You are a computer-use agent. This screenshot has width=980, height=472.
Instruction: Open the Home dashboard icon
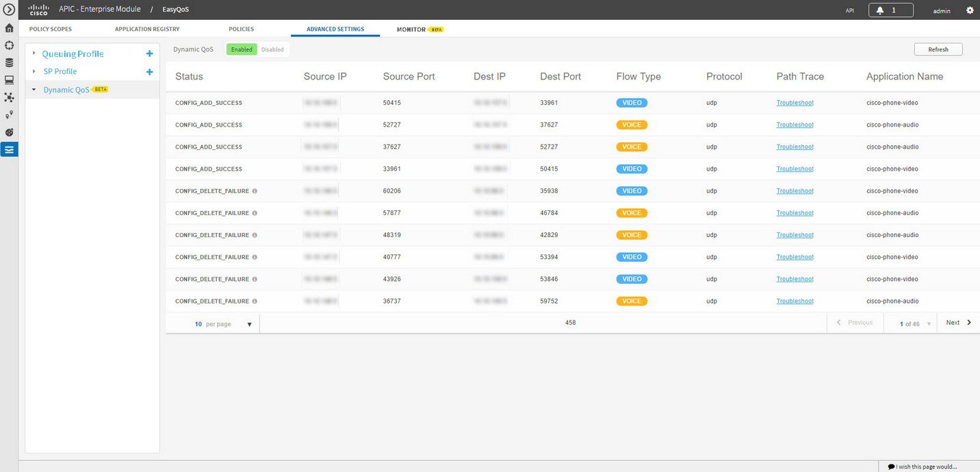(x=9, y=28)
